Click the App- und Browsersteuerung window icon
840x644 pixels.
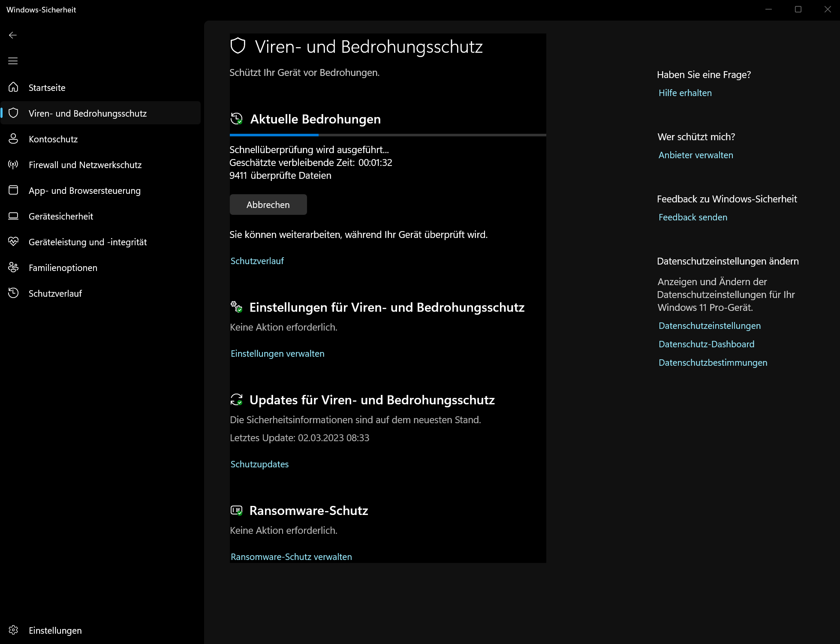[x=13, y=190]
